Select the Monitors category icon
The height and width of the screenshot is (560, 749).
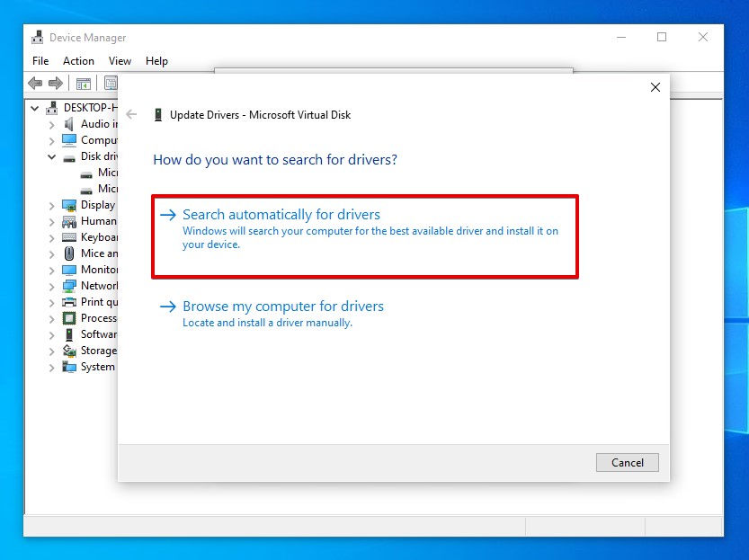pyautogui.click(x=69, y=270)
